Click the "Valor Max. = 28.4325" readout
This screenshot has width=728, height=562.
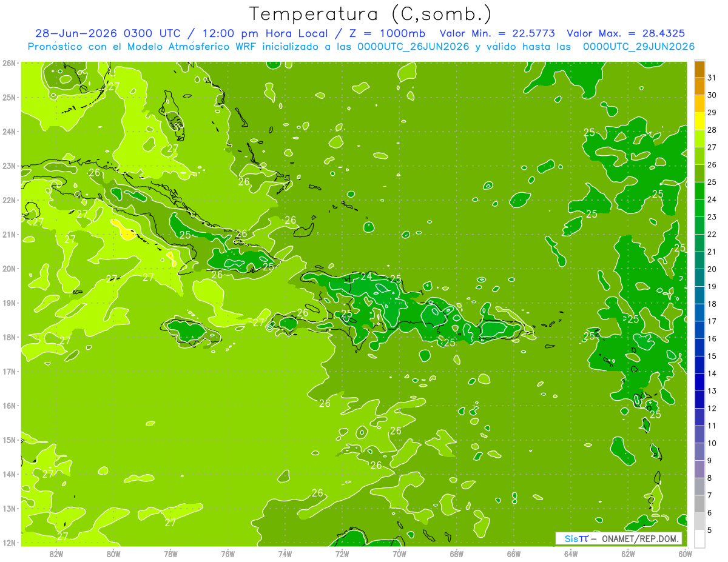[x=627, y=33]
